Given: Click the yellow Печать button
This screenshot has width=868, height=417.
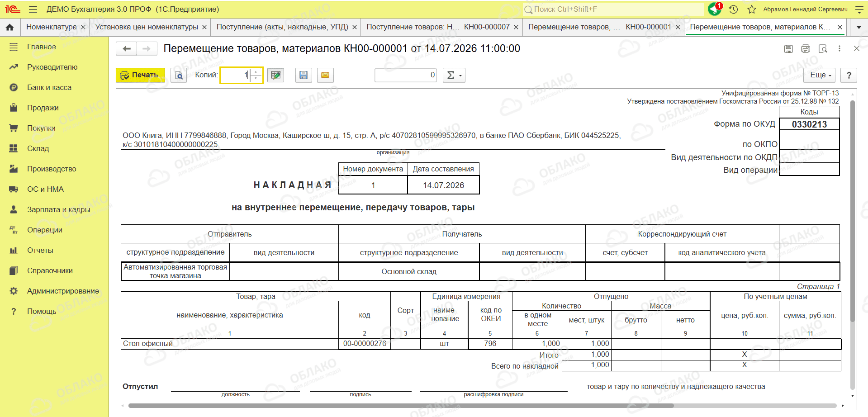Looking at the screenshot, I should point(140,75).
